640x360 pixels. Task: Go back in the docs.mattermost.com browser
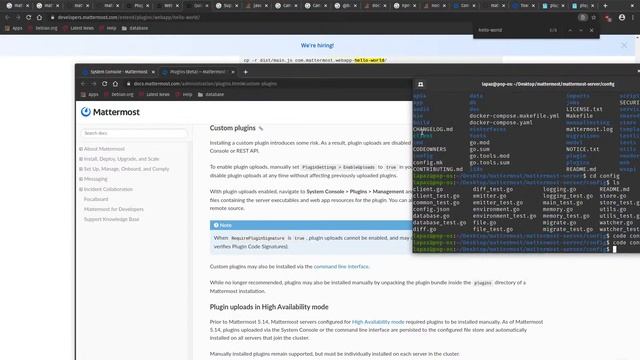[83, 84]
